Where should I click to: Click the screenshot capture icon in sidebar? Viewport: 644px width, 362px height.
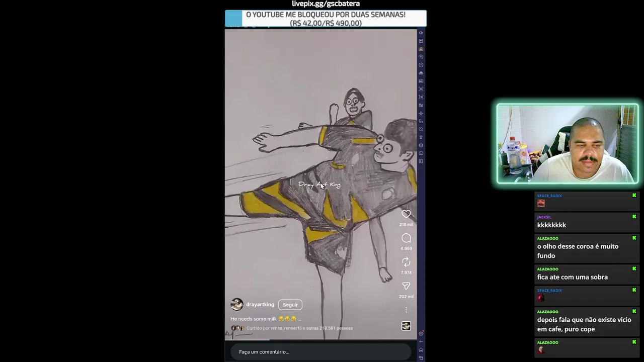click(x=421, y=89)
